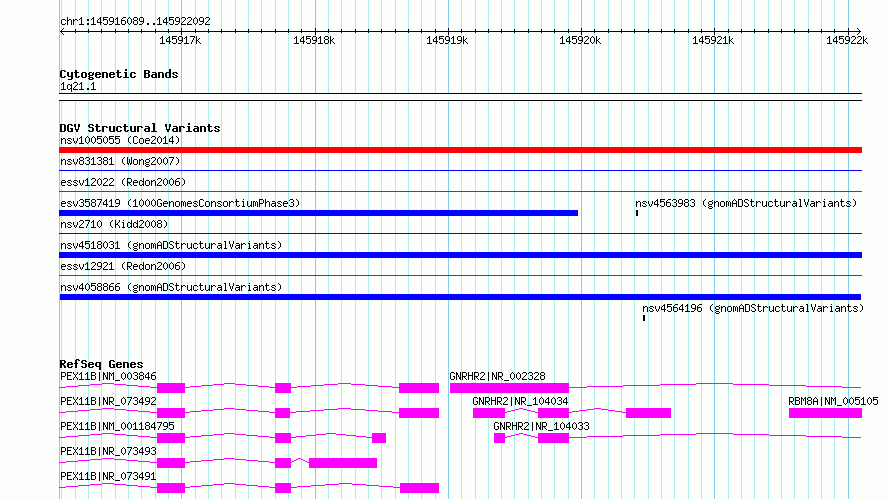Click the 145917k ruler label
The height and width of the screenshot is (499, 890).
(180, 40)
